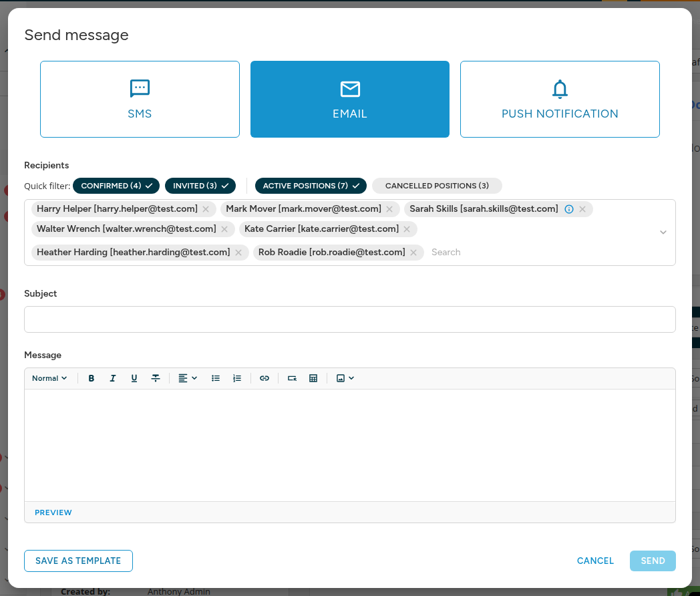The width and height of the screenshot is (700, 596).
Task: Select PUSH NOTIFICATION message type
Action: click(560, 99)
